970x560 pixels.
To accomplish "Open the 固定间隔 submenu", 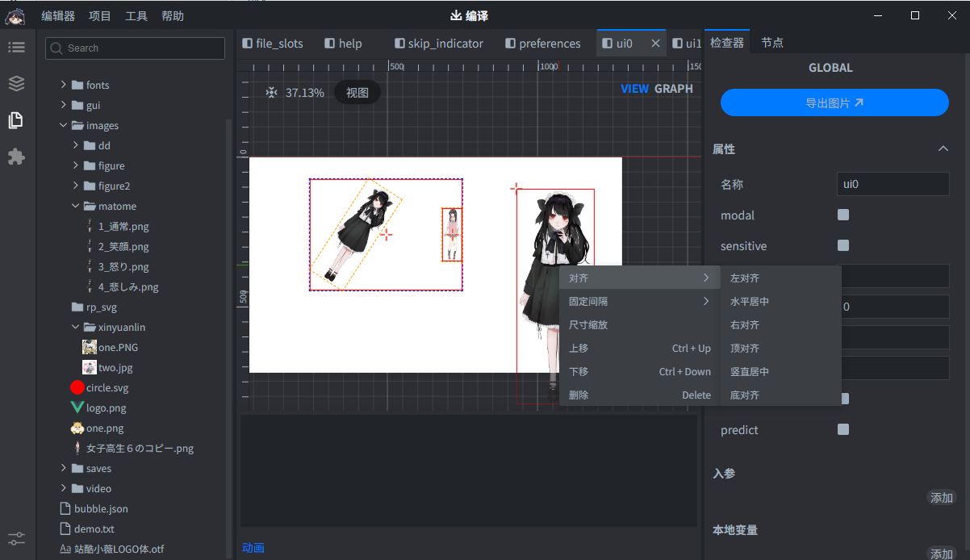I will click(639, 301).
